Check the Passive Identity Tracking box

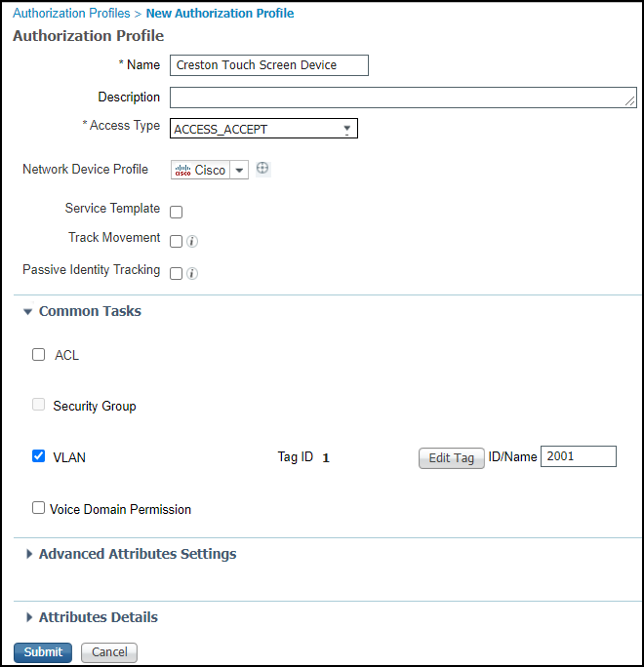tap(177, 274)
